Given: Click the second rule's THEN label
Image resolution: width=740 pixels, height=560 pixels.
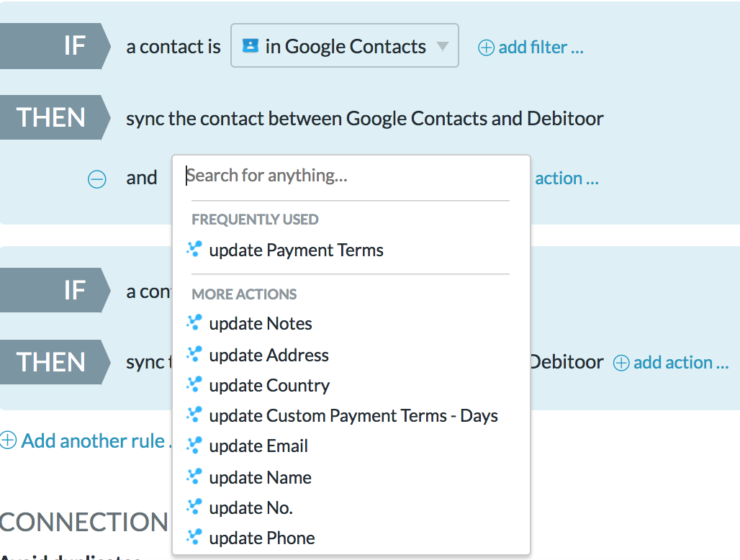Looking at the screenshot, I should (x=55, y=362).
